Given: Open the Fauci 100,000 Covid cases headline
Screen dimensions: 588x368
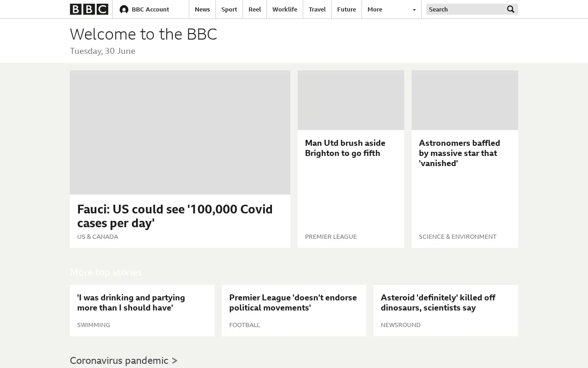Looking at the screenshot, I should click(175, 216).
